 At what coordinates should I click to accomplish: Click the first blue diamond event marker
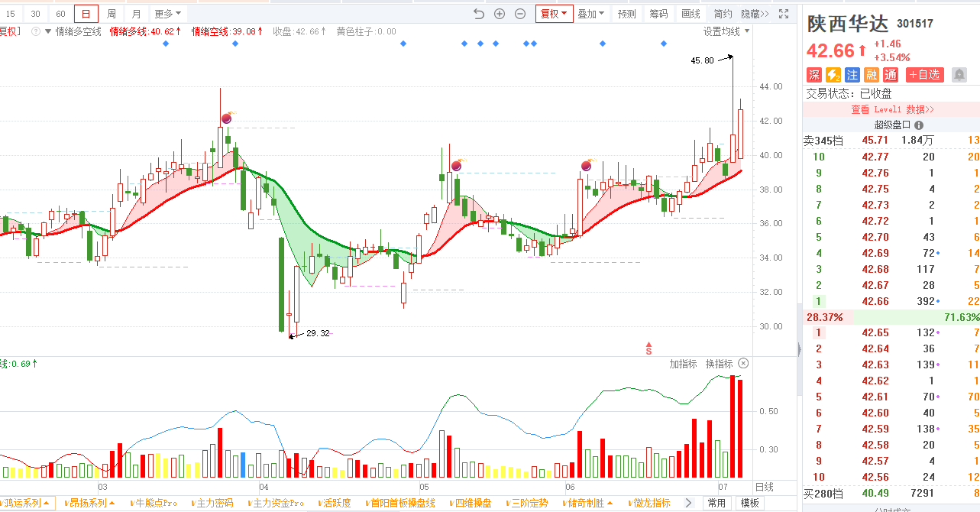coord(166,44)
